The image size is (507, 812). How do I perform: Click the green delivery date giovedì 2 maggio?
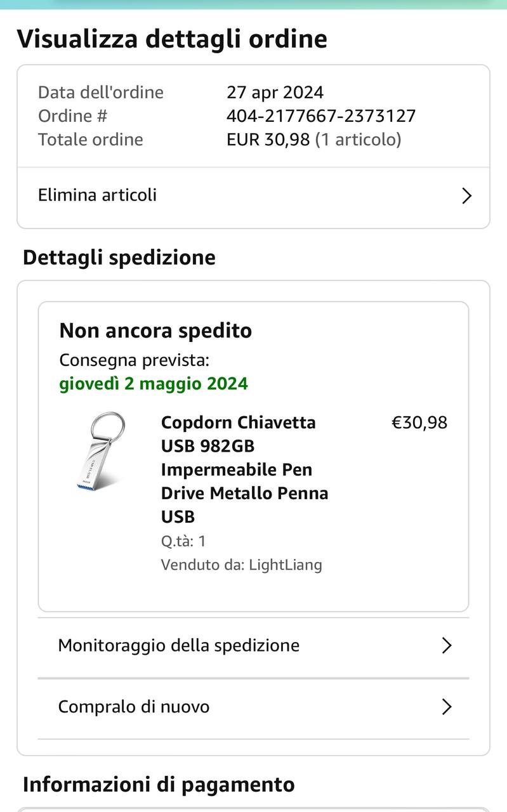pos(154,384)
